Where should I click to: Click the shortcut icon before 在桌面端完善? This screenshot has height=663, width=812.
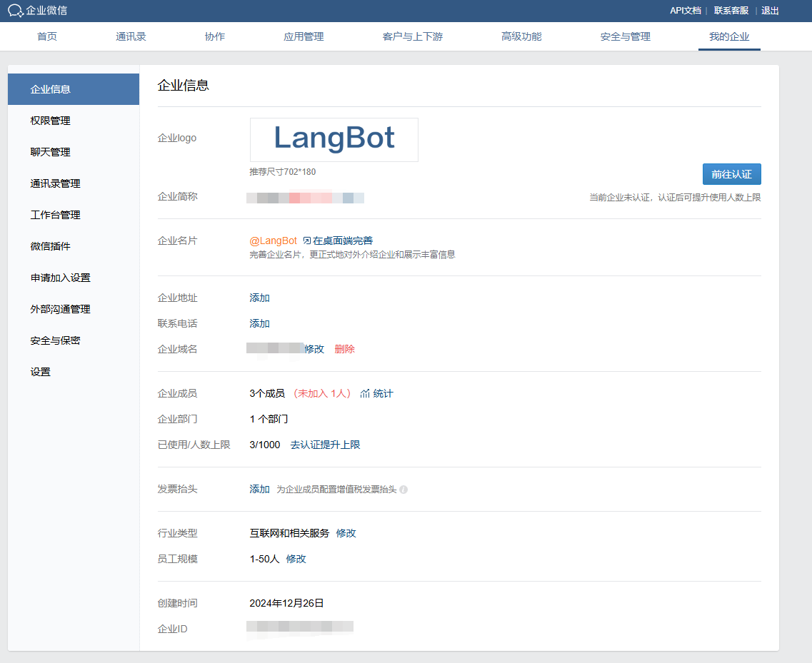click(307, 240)
